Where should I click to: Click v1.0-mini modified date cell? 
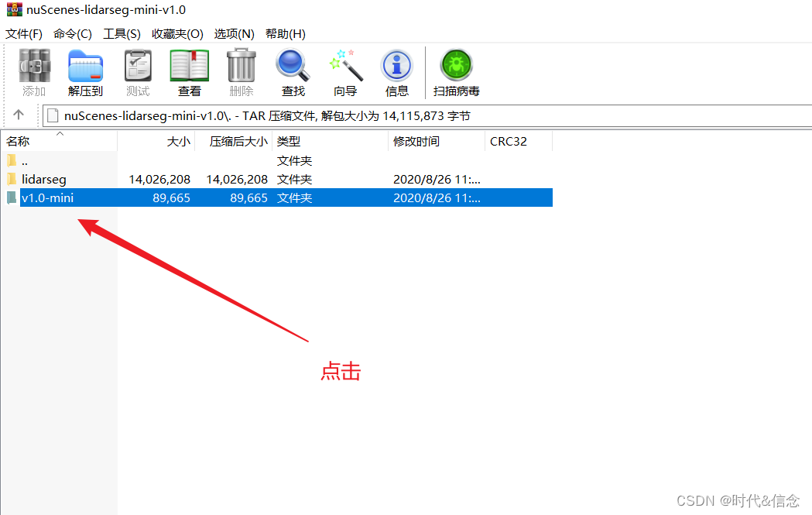click(x=437, y=198)
